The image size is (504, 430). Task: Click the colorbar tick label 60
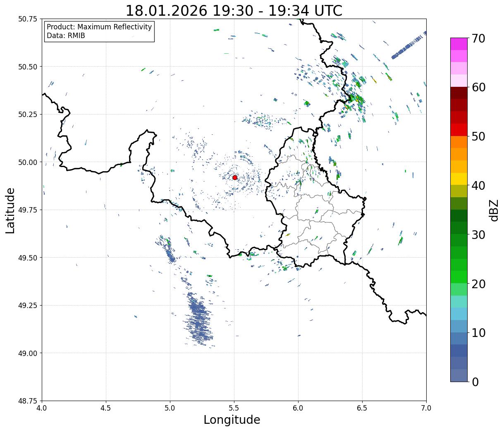pyautogui.click(x=478, y=87)
